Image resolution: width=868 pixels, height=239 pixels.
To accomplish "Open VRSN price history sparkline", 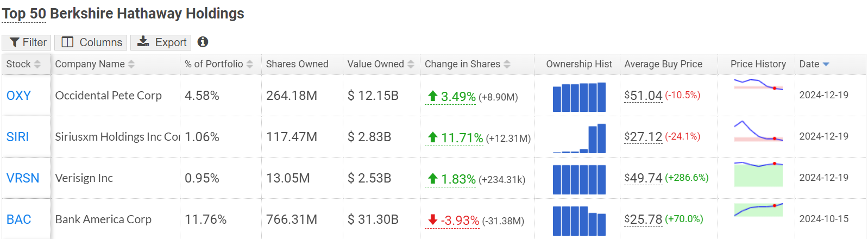I will coord(758,174).
